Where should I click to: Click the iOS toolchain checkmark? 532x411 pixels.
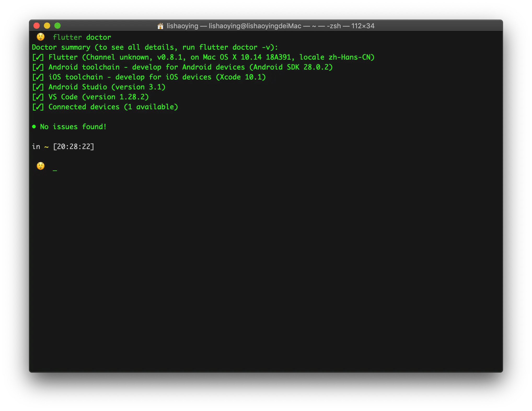point(38,77)
